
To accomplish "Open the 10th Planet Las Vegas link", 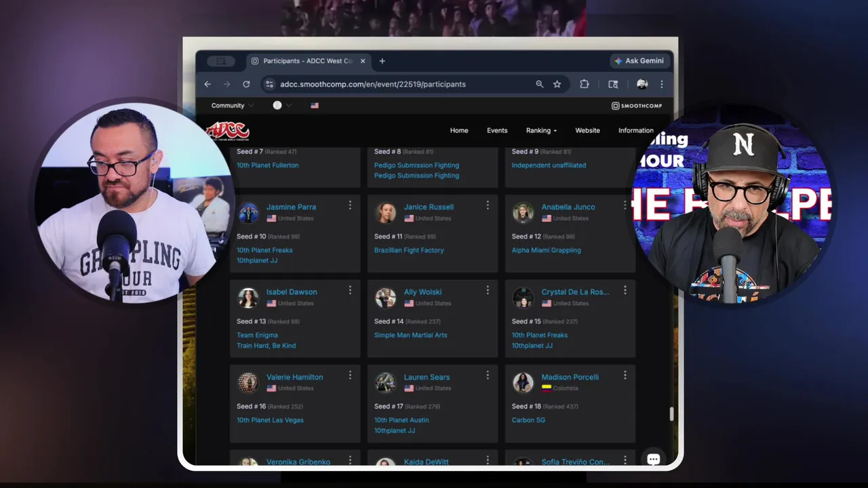I will point(270,420).
